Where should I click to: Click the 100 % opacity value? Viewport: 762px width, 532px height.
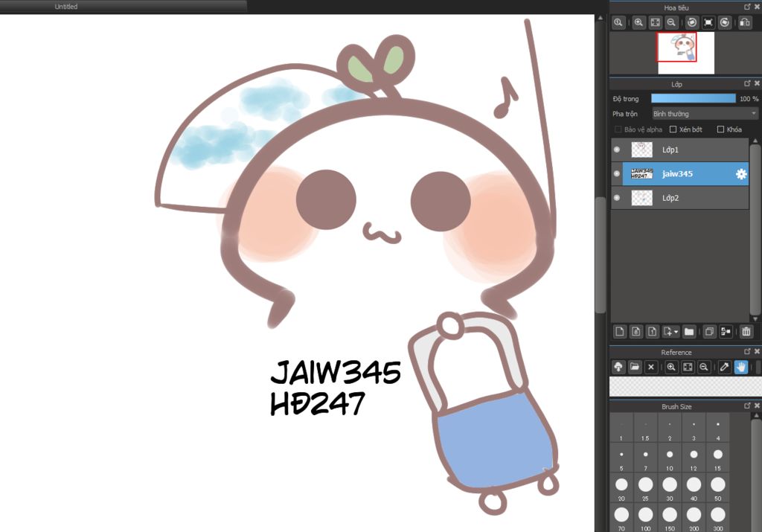tap(749, 99)
